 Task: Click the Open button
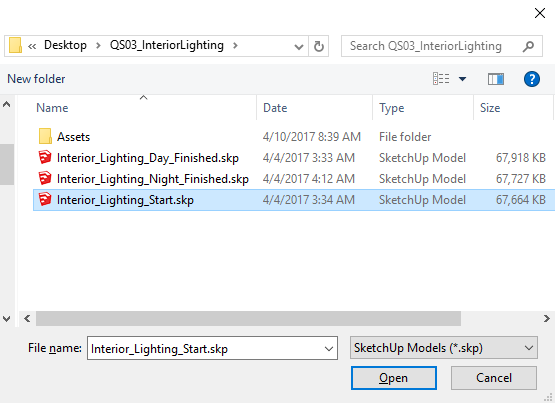[x=394, y=378]
